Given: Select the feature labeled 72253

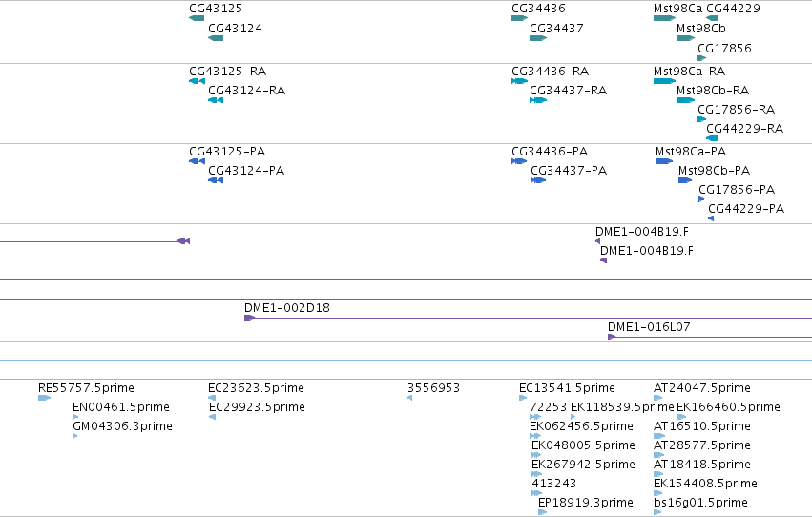Looking at the screenshot, I should 549,407.
